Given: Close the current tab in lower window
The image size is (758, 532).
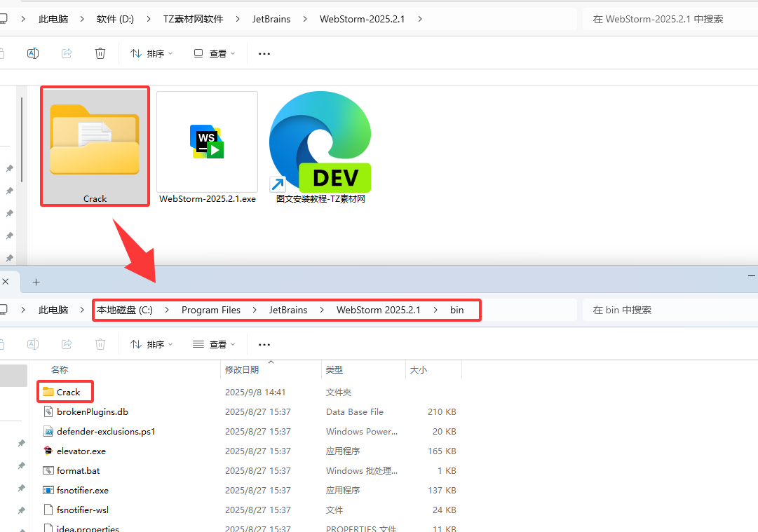Looking at the screenshot, I should [6, 282].
